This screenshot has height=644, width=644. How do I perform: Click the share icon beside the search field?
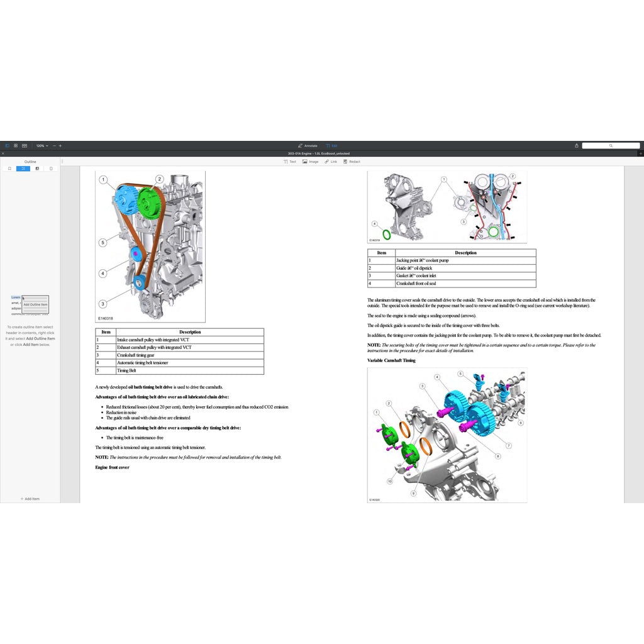tap(575, 145)
